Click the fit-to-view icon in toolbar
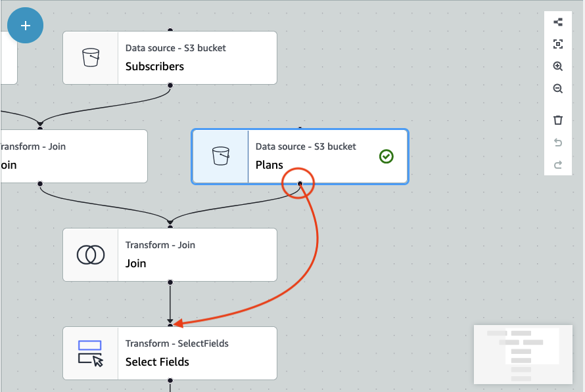The width and height of the screenshot is (585, 392). (558, 44)
